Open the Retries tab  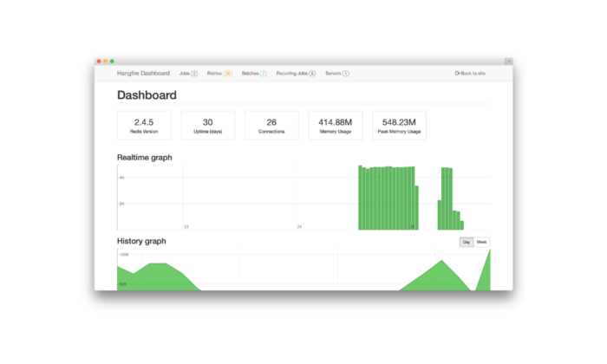219,73
